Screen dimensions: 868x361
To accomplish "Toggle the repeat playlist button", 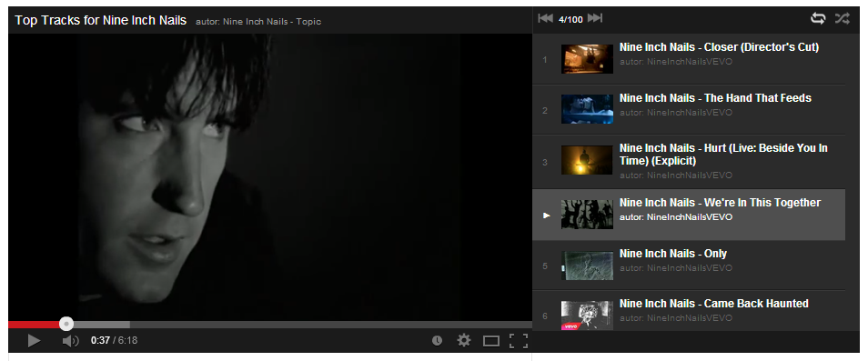I will [x=818, y=18].
